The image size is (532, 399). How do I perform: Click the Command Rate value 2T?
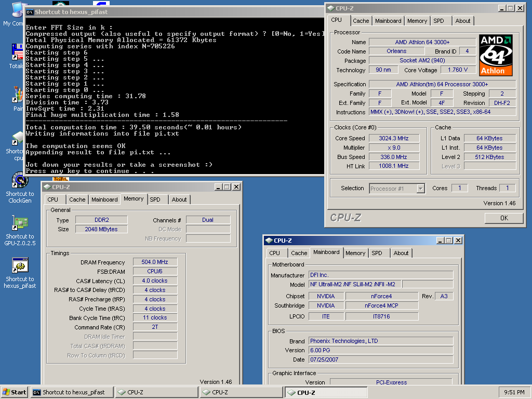click(155, 327)
